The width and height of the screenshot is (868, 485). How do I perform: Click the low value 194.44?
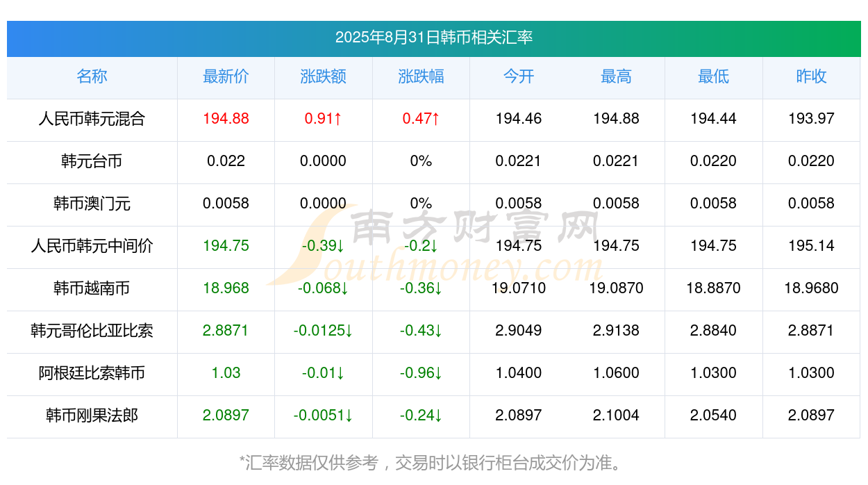(x=713, y=119)
